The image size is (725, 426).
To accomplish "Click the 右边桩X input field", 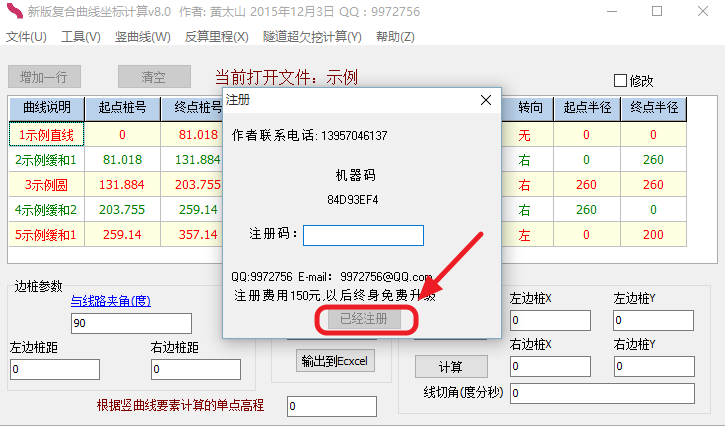I will [550, 366].
